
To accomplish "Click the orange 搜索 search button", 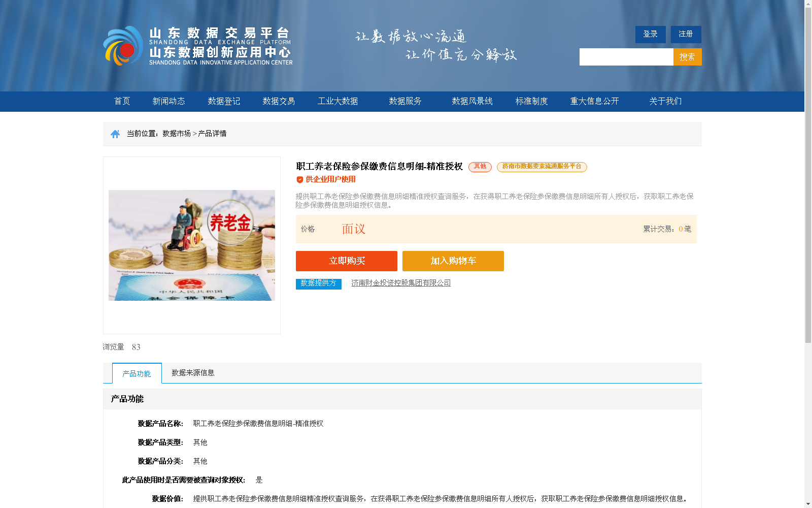I will pyautogui.click(x=687, y=57).
